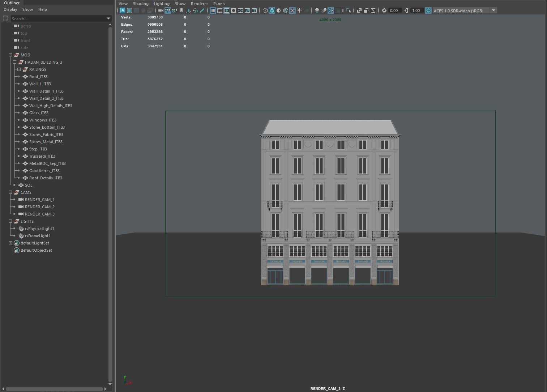
Task: Click the exposure value field 0.00
Action: pyautogui.click(x=394, y=10)
